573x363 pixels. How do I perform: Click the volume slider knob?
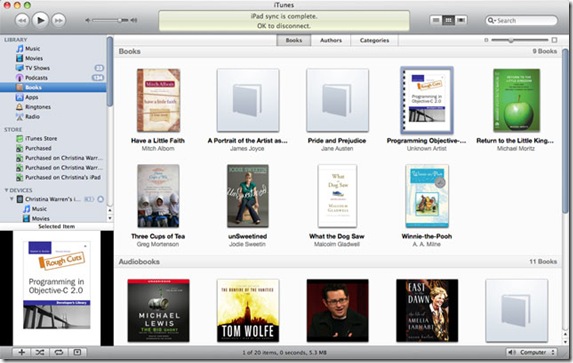pyautogui.click(x=120, y=20)
